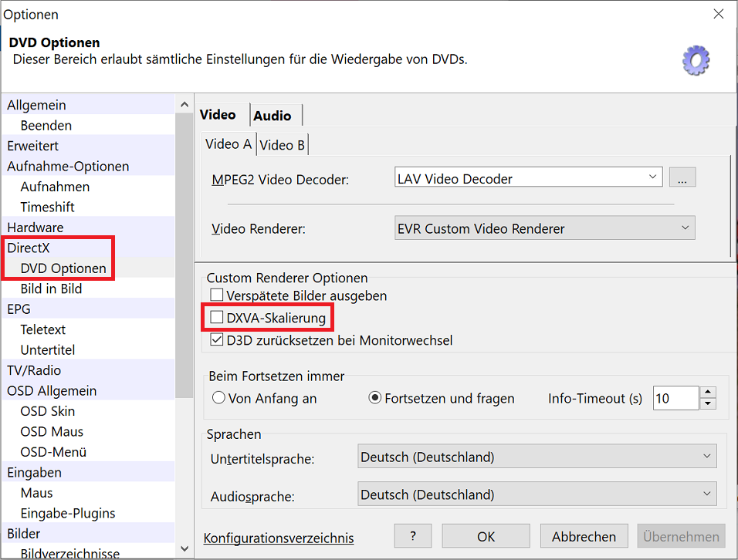The image size is (738, 560).
Task: Click the gear icon in the header
Action: (696, 59)
